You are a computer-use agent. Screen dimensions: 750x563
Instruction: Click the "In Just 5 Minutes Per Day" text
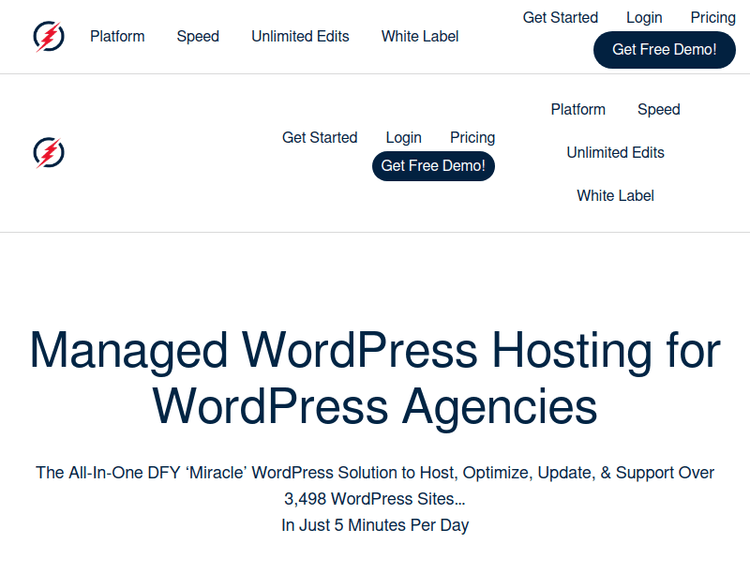(x=375, y=525)
